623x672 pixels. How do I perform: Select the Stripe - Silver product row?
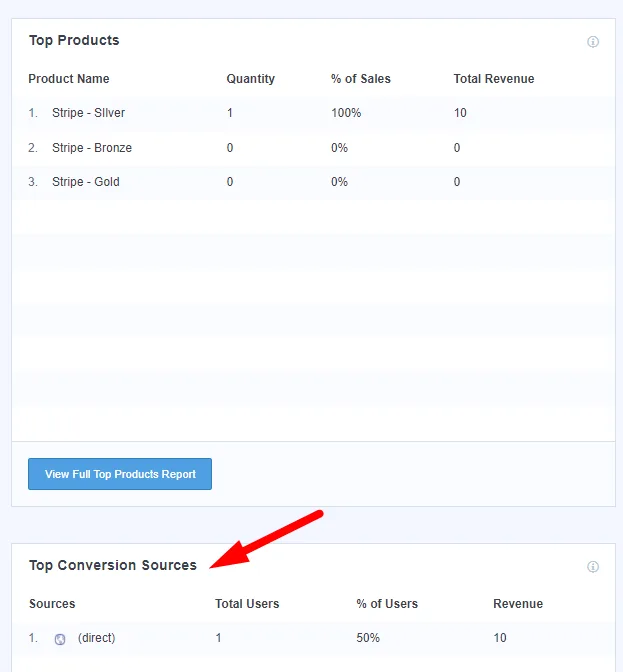tap(89, 113)
